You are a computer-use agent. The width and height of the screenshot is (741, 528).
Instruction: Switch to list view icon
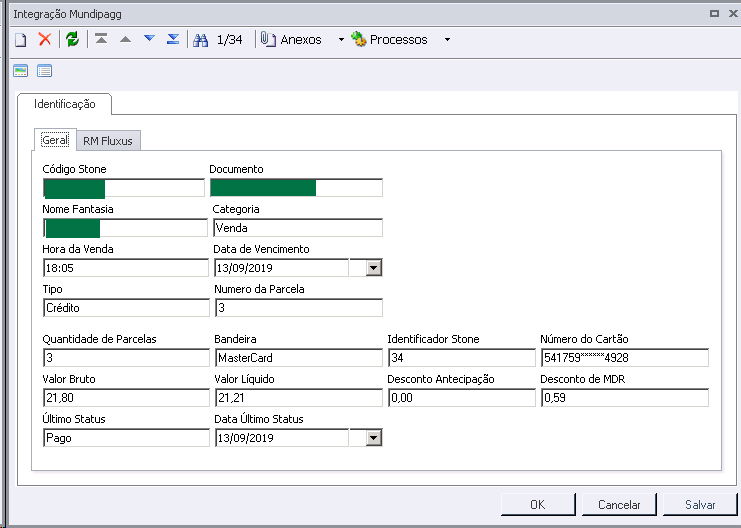44,71
